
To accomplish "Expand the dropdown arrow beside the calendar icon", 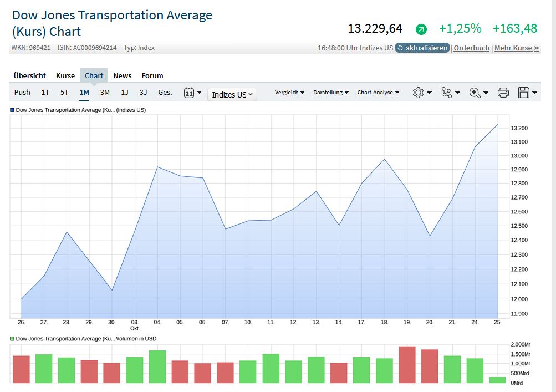I will (199, 92).
